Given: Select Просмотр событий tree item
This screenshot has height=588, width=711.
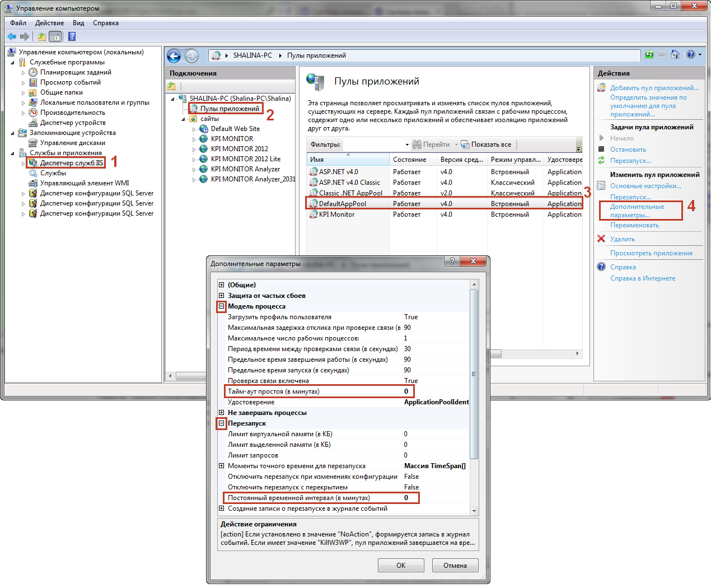Looking at the screenshot, I should click(71, 82).
